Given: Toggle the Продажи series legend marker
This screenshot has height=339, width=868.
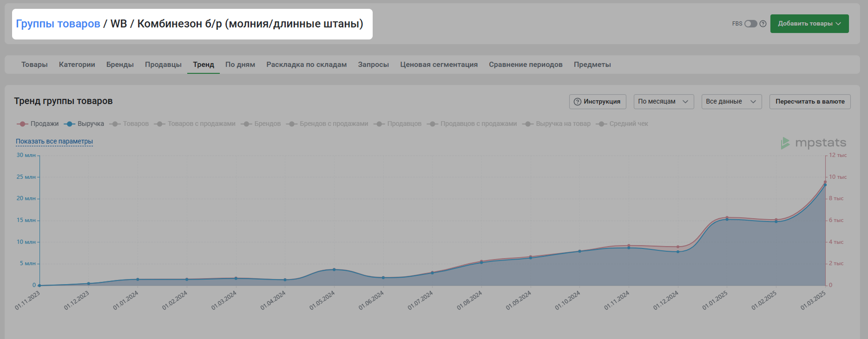Looking at the screenshot, I should 22,124.
